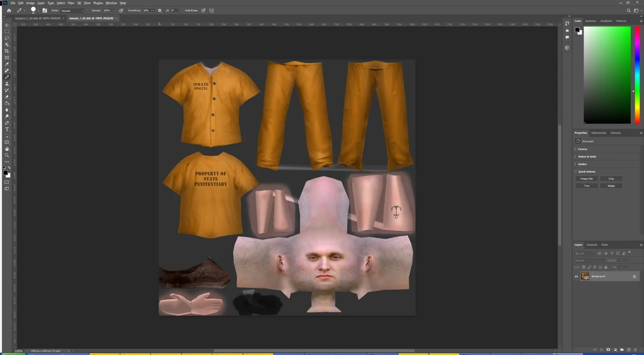Click the Trim button

587,186
